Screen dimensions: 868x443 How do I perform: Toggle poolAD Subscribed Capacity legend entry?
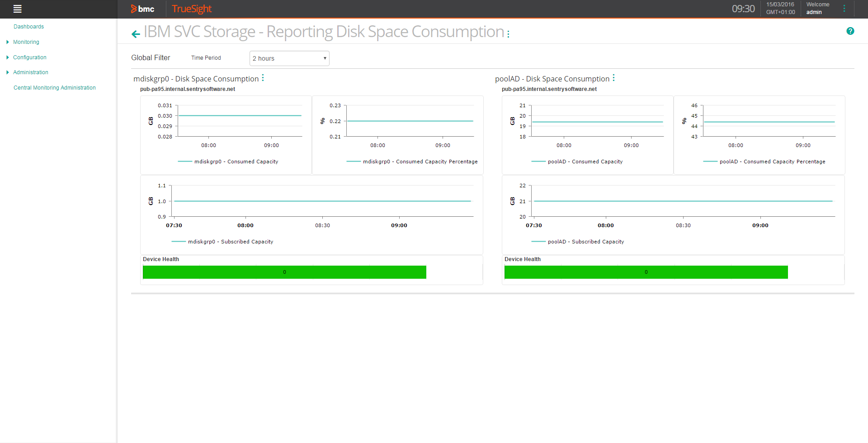[578, 242]
